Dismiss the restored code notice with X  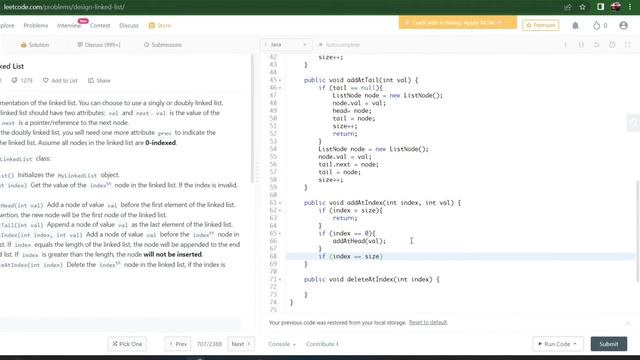click(628, 323)
